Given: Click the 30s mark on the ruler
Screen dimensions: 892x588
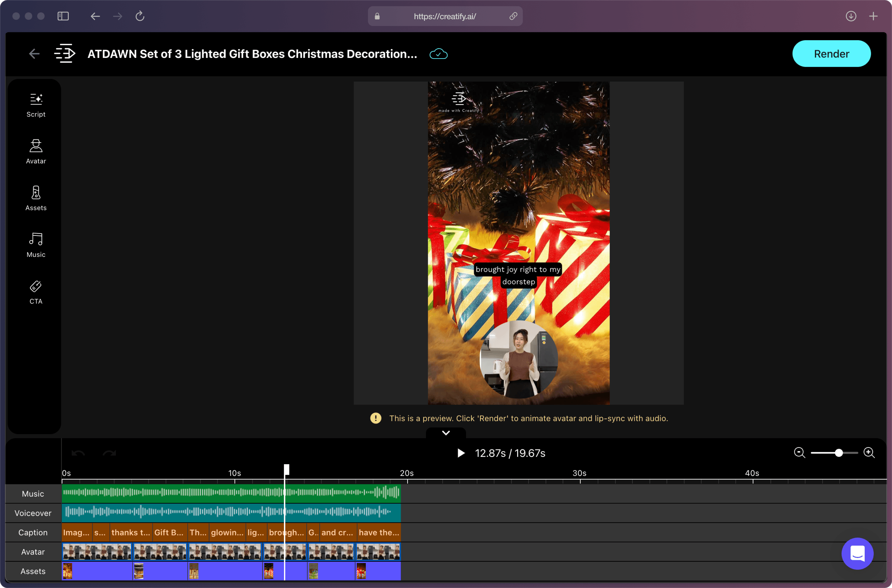Looking at the screenshot, I should click(579, 473).
